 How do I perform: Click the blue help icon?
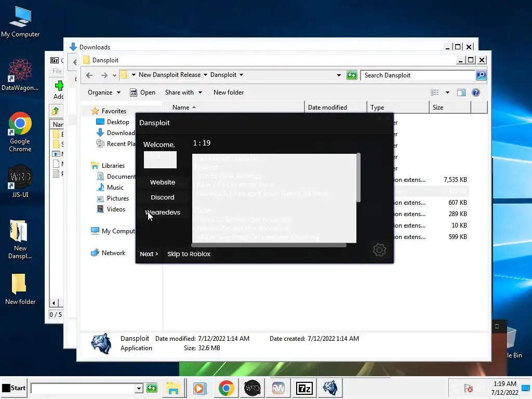tap(476, 92)
